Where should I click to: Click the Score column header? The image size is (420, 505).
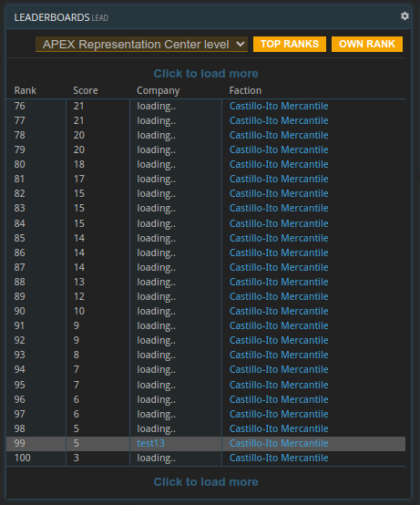pos(86,90)
